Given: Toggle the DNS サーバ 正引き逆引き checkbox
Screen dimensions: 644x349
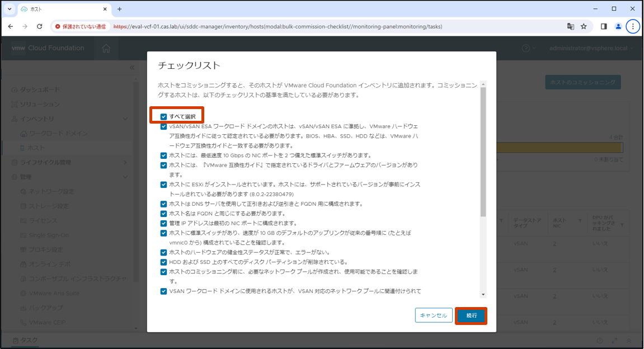Looking at the screenshot, I should tap(163, 204).
